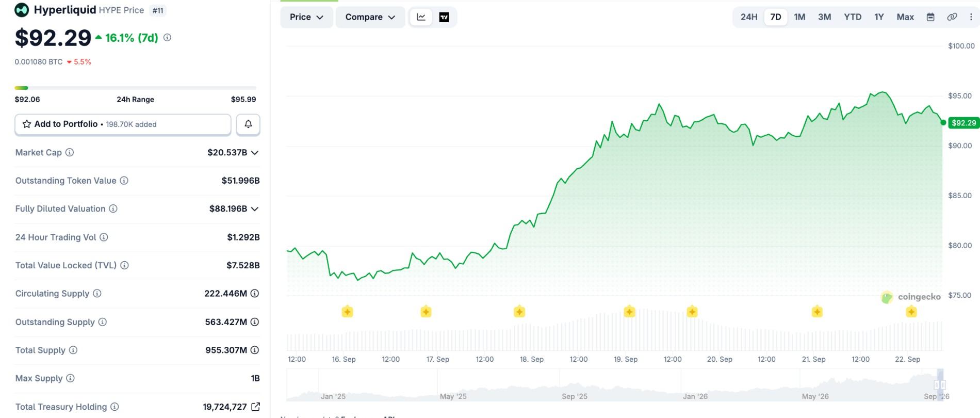The image size is (980, 418).
Task: Show info beside Total Supply label
Action: (73, 350)
